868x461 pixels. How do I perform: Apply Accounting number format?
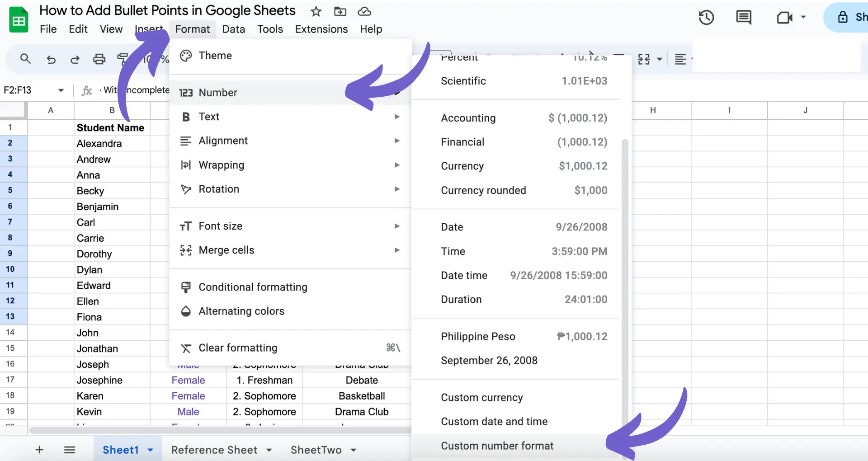(516, 118)
